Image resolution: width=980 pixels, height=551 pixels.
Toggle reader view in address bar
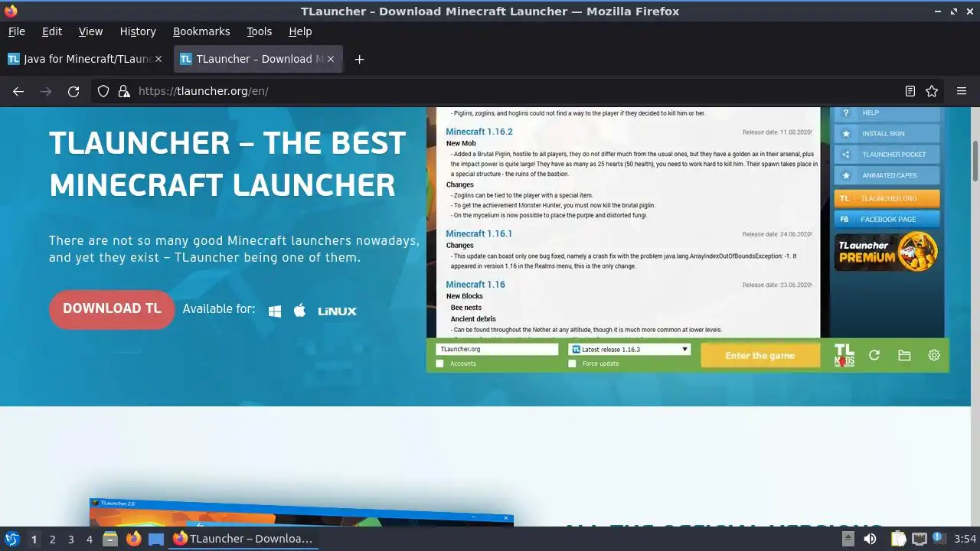910,91
